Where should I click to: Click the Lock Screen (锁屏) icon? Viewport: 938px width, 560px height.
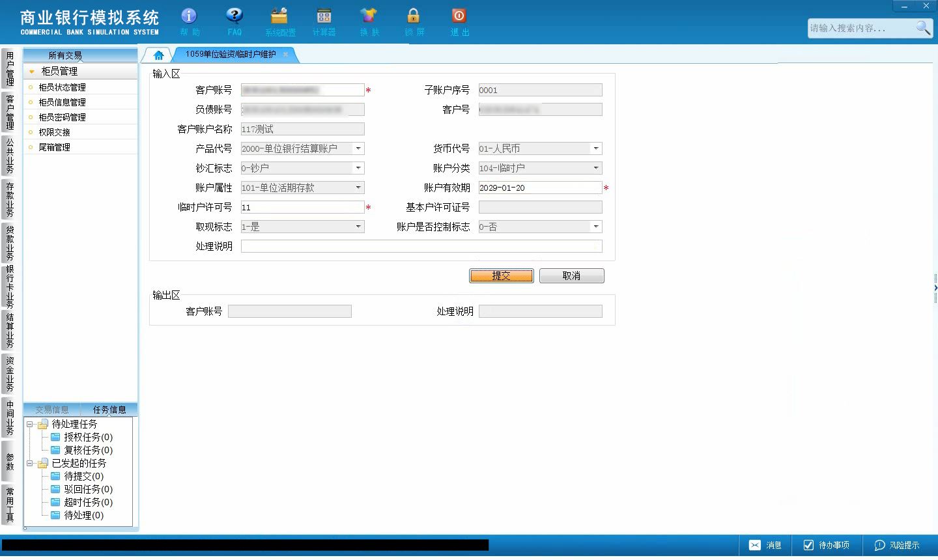[x=414, y=21]
